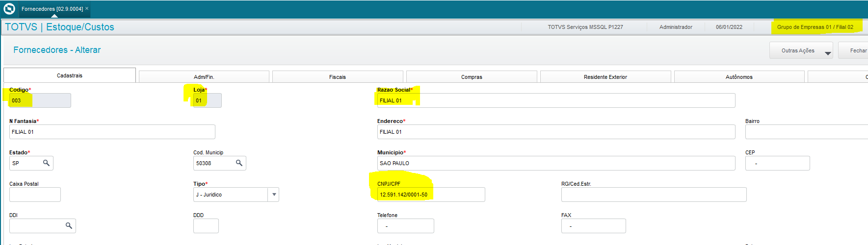Open the Fiscais tab
This screenshot has width=868, height=245.
(338, 77)
